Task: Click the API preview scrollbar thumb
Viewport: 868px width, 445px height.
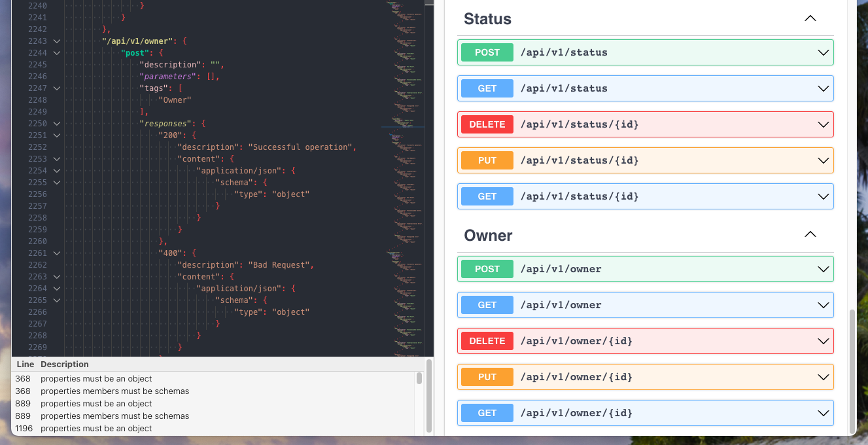Action: click(852, 370)
